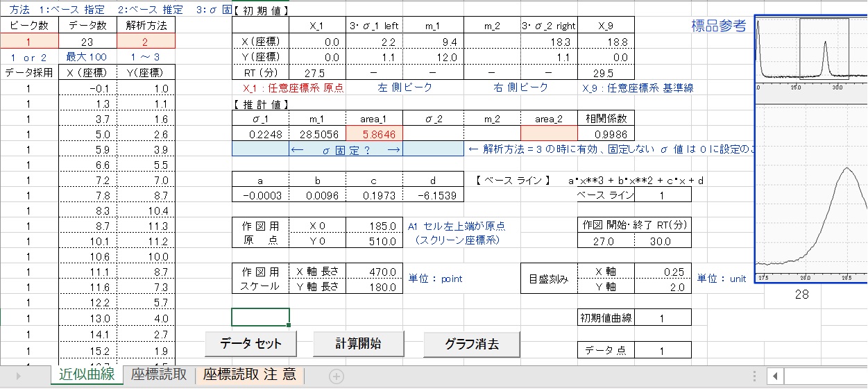Select the 初期値曲線 value cell

[x=663, y=317]
